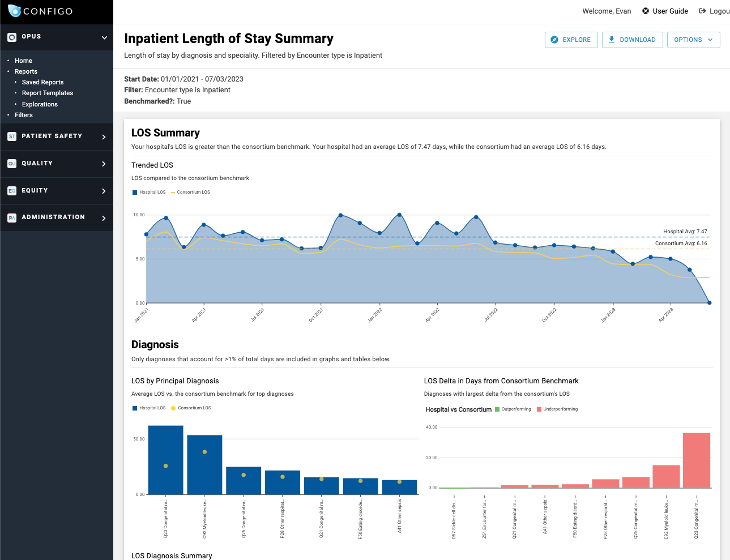Viewport: 730px width, 560px height.
Task: Open the Home menu item
Action: pyautogui.click(x=23, y=61)
